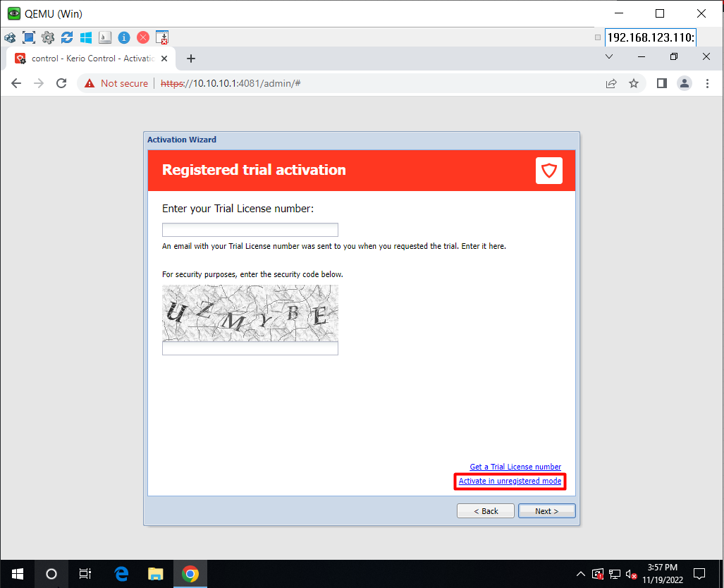
Task: Show connection info icon
Action: coord(124,37)
